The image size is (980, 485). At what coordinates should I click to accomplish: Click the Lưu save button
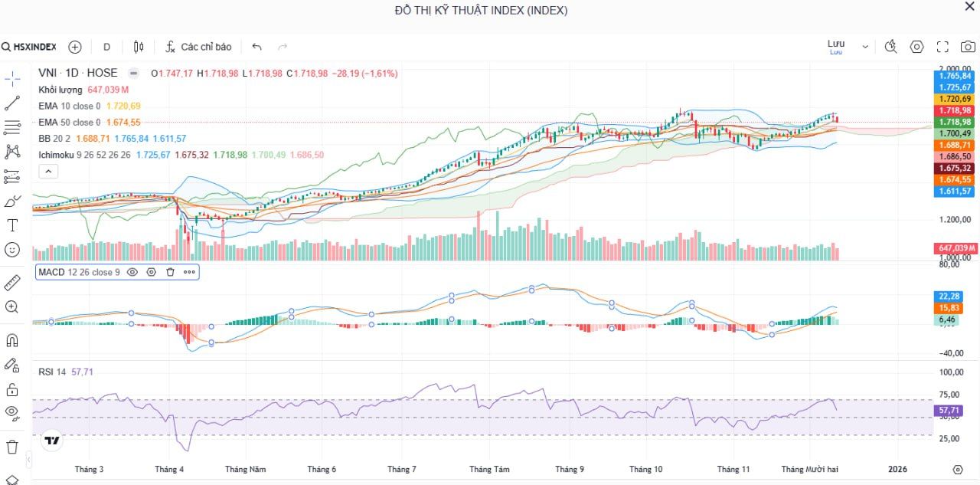coord(835,47)
